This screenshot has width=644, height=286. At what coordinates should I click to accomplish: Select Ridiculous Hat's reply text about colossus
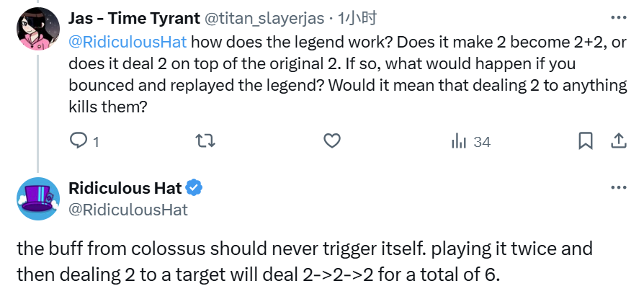click(304, 262)
